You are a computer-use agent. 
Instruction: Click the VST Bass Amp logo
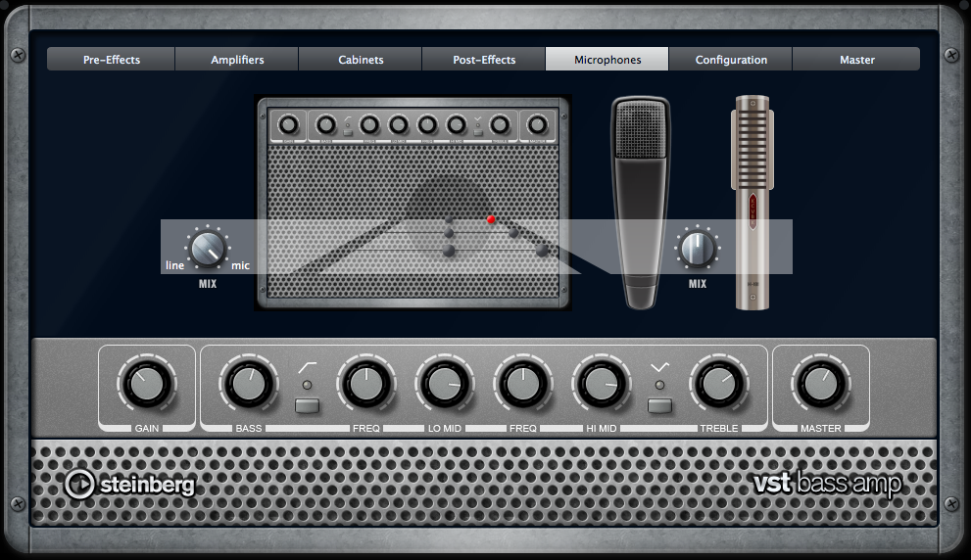point(827,484)
